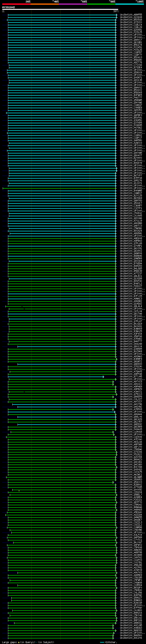
Task: Click the UniRef100_P15125 label
Action: pyautogui.click(x=131, y=32)
